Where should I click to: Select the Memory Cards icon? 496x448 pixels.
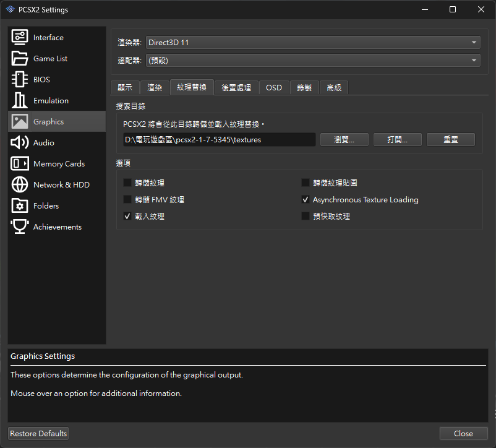pyautogui.click(x=20, y=164)
